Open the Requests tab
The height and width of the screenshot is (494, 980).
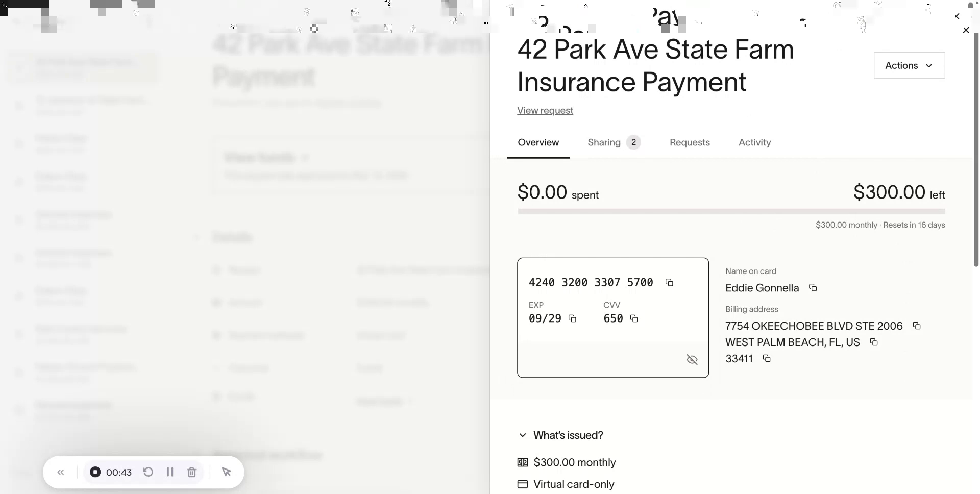690,142
